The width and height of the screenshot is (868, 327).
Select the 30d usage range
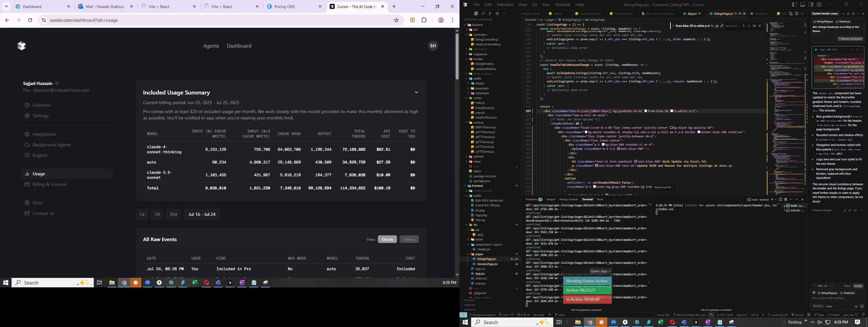tap(173, 214)
